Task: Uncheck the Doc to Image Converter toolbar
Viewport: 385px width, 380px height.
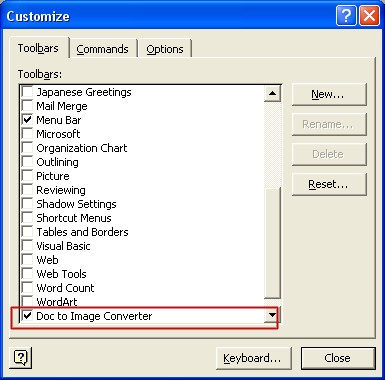Action: pos(27,315)
